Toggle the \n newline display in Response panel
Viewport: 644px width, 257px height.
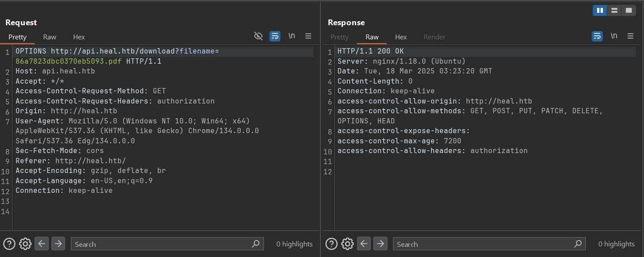click(x=614, y=36)
